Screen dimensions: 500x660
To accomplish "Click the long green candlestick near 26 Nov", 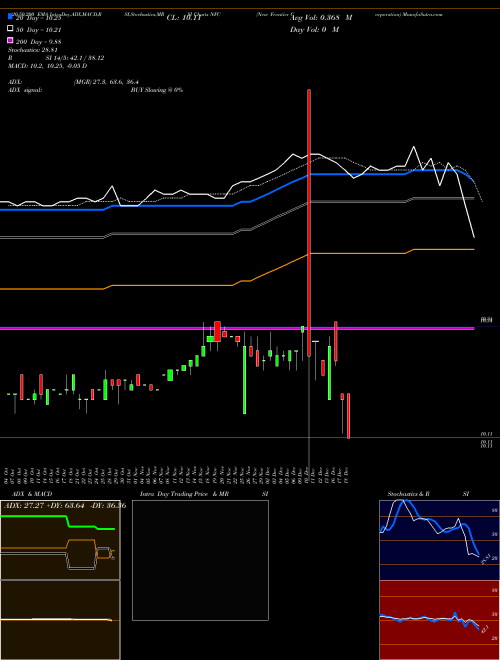I will click(245, 380).
